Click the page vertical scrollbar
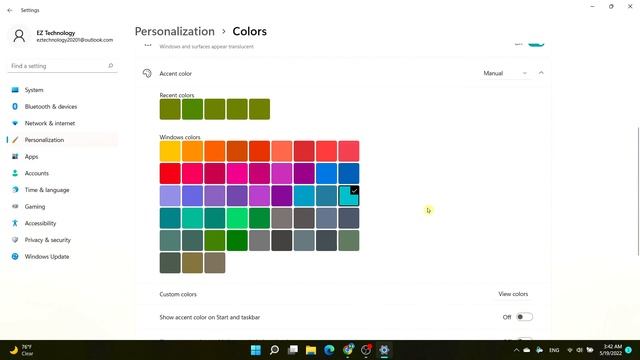This screenshot has width=640, height=360. (638, 192)
